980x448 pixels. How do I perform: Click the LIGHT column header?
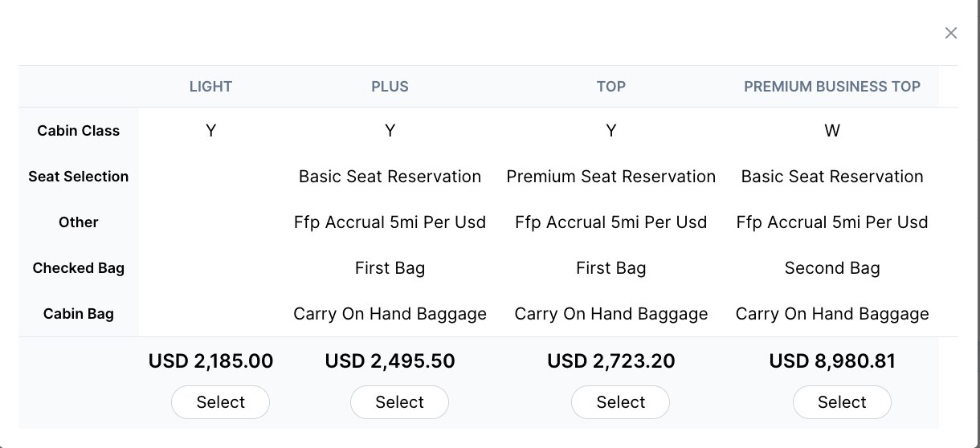pos(210,87)
